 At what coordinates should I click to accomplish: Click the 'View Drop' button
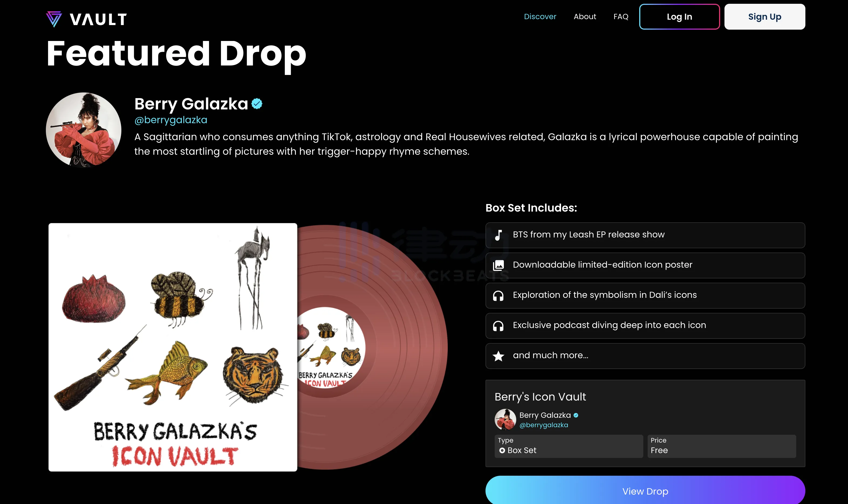pos(646,491)
